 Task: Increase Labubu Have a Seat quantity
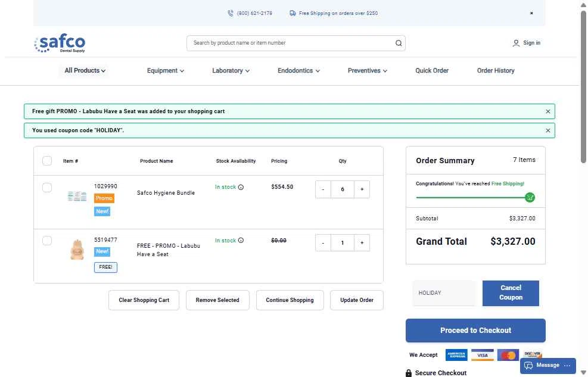pos(362,243)
